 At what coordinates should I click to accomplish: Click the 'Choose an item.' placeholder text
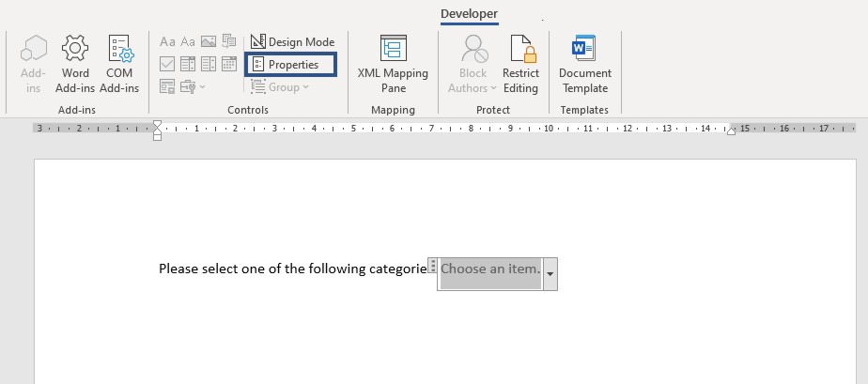(490, 269)
